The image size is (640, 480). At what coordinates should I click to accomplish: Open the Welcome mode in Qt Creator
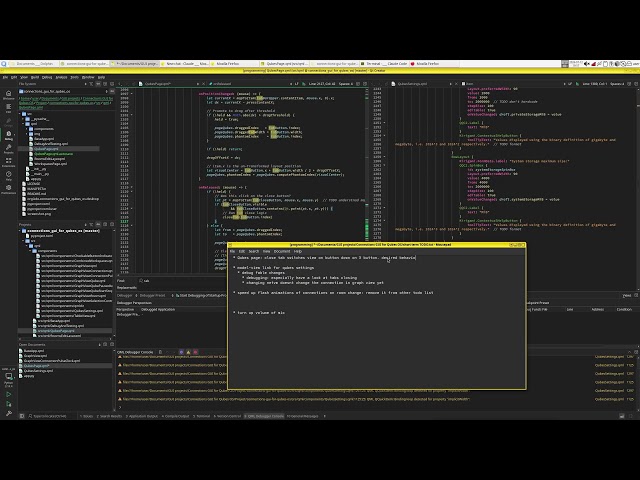click(9, 95)
